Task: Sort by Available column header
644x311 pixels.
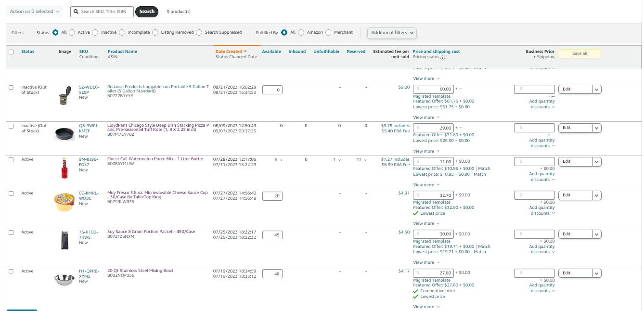Action: [271, 52]
